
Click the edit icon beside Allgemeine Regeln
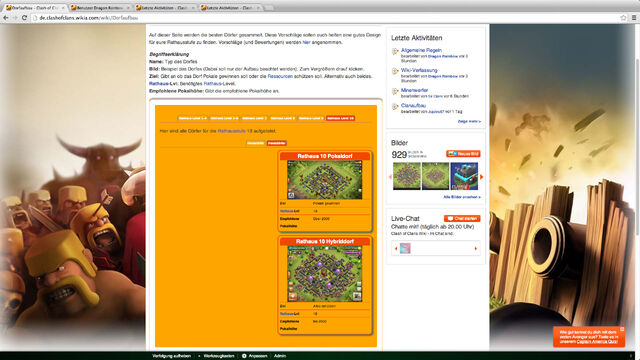click(x=395, y=51)
